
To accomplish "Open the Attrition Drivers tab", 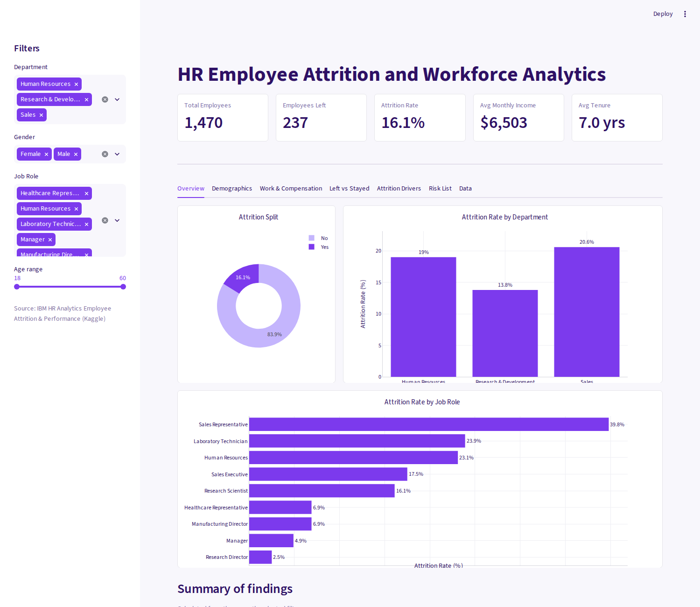I will pos(399,189).
